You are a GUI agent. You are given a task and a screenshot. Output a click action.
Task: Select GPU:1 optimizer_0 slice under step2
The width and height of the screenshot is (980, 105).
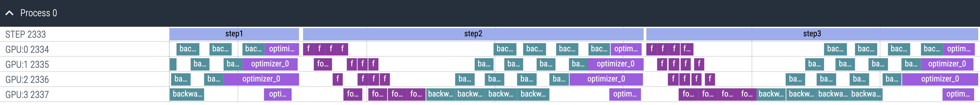click(615, 64)
